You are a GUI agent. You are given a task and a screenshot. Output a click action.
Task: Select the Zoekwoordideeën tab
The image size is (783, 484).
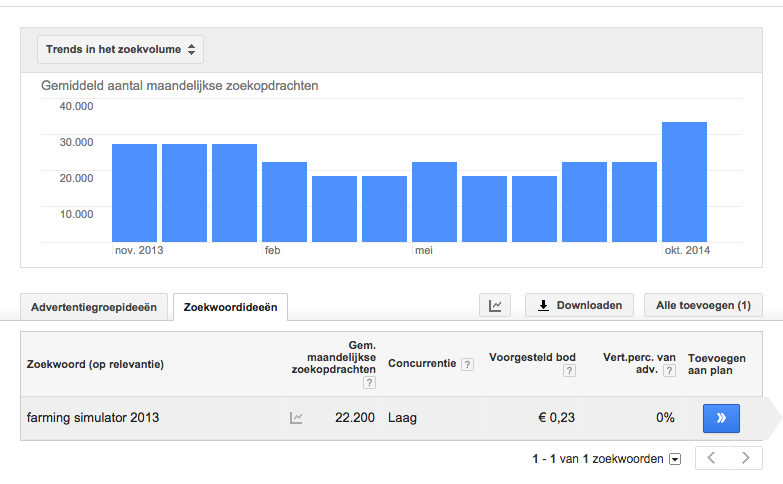pos(230,307)
